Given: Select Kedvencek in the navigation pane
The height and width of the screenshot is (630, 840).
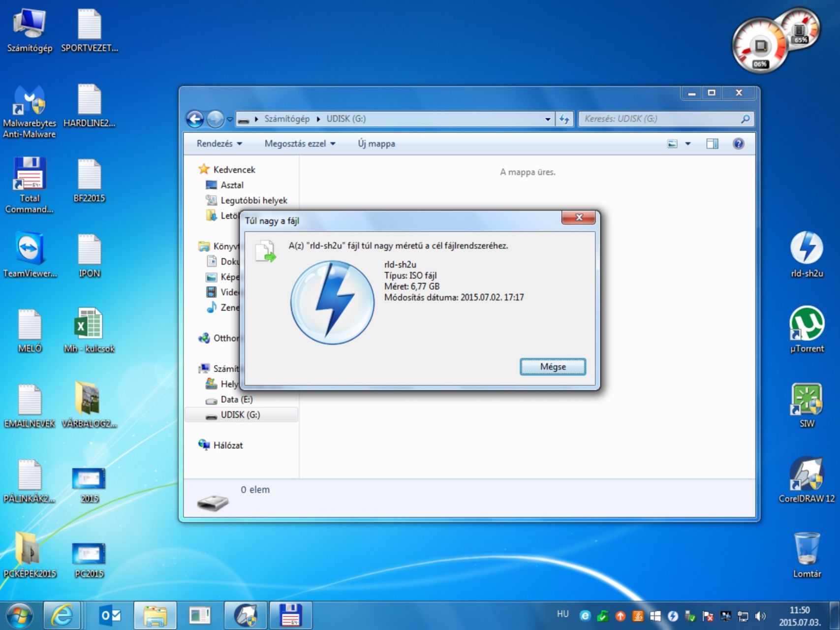Looking at the screenshot, I should click(234, 170).
